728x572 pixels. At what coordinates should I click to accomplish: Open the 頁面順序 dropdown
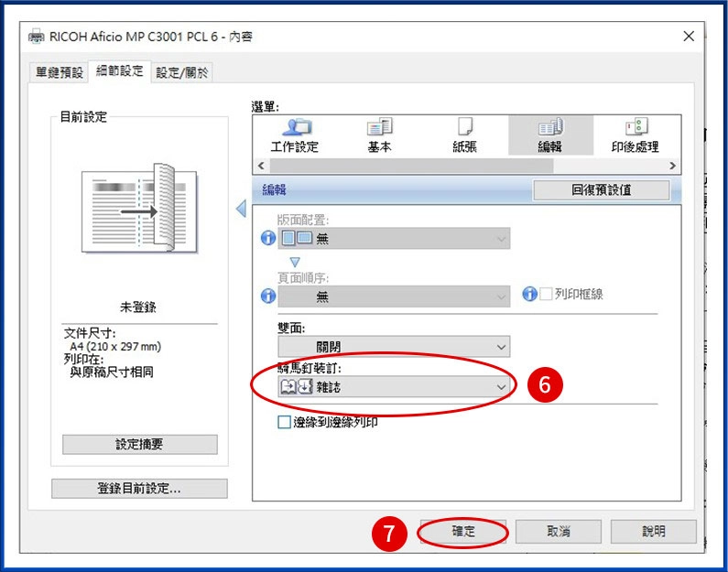(x=394, y=296)
